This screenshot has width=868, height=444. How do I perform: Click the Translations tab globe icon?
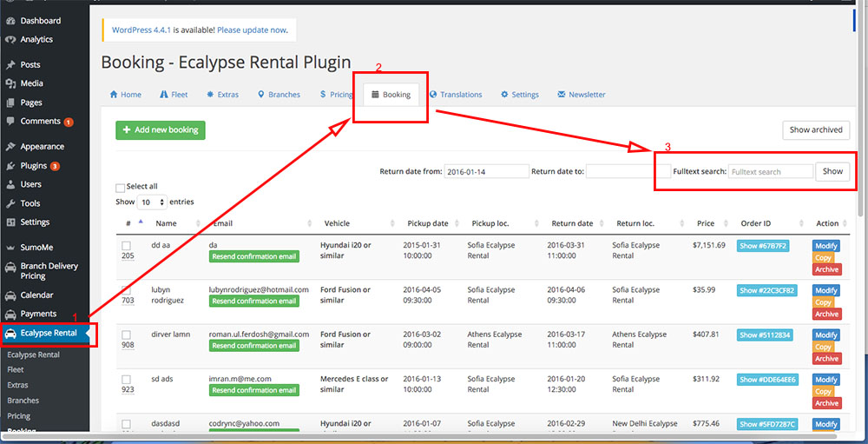433,94
